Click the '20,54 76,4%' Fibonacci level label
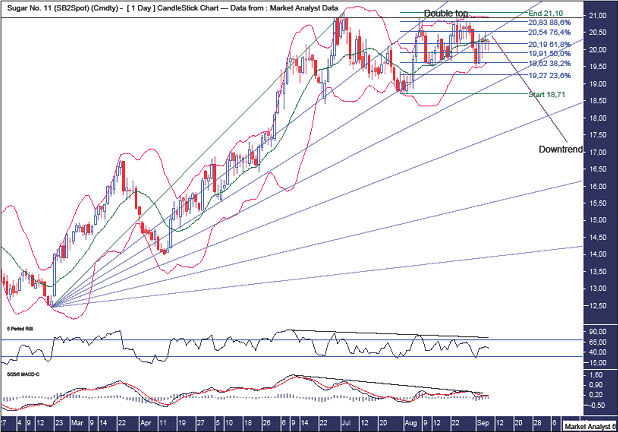Image resolution: width=618 pixels, height=432 pixels. (x=549, y=32)
